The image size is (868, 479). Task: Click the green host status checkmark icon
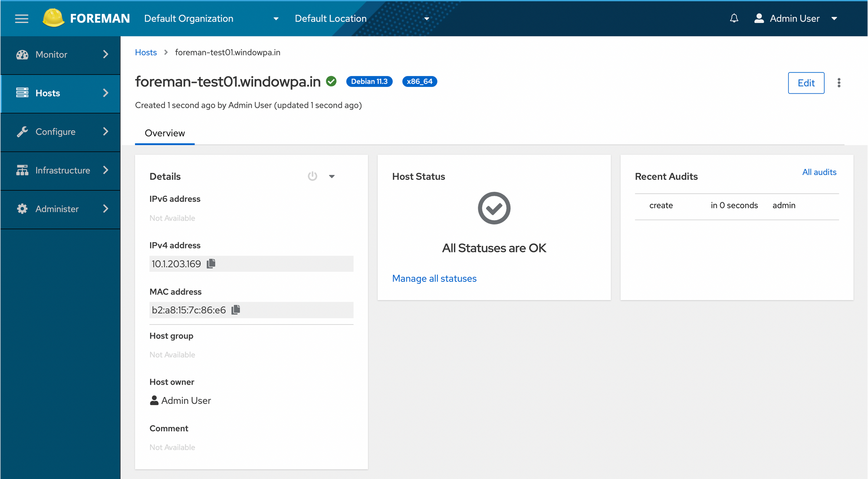tap(332, 81)
